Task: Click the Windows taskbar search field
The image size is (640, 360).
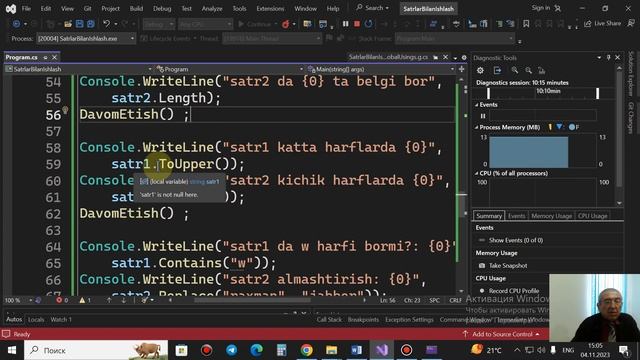Action: tap(96, 350)
